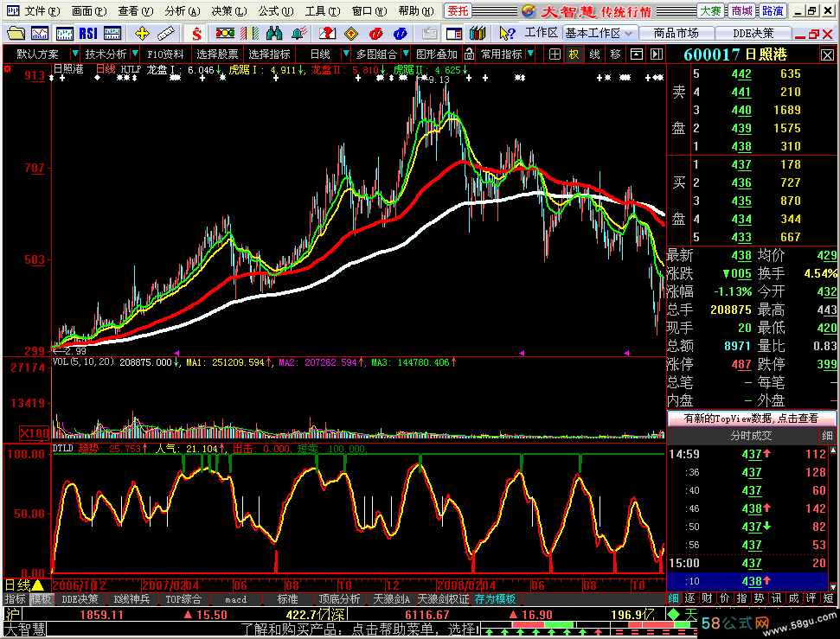Click the alarm bell alert icon
840x639 pixels.
tap(299, 33)
